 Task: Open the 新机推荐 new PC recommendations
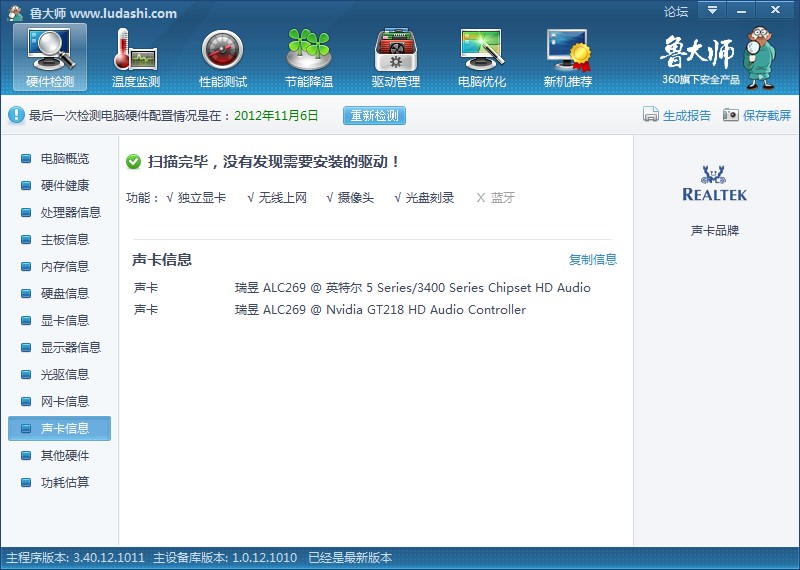[x=568, y=57]
